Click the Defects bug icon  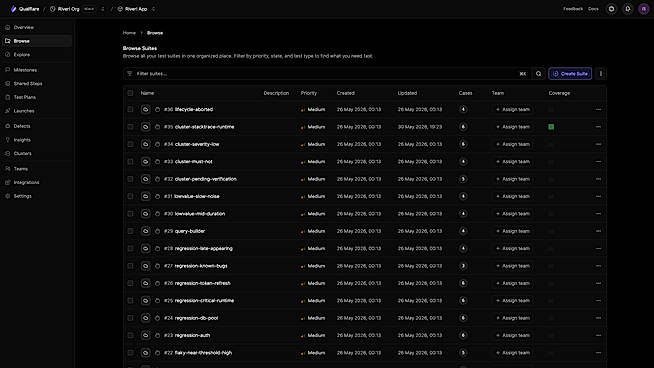click(x=8, y=126)
